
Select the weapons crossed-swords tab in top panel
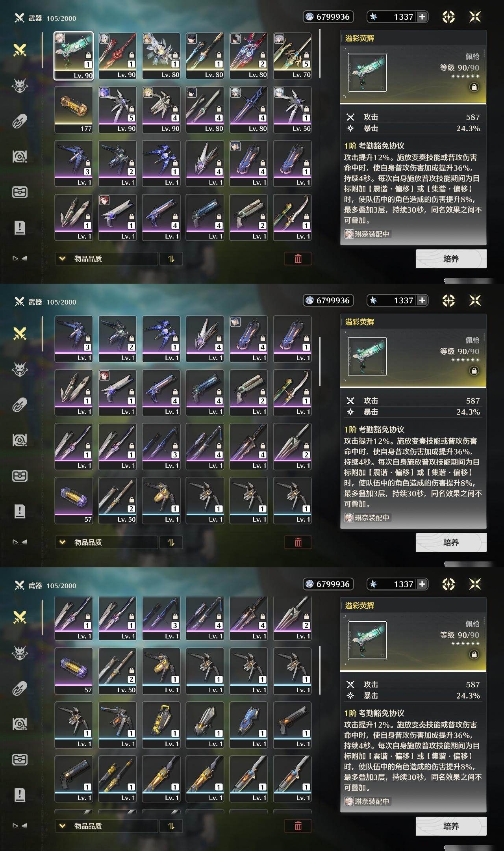click(20, 50)
